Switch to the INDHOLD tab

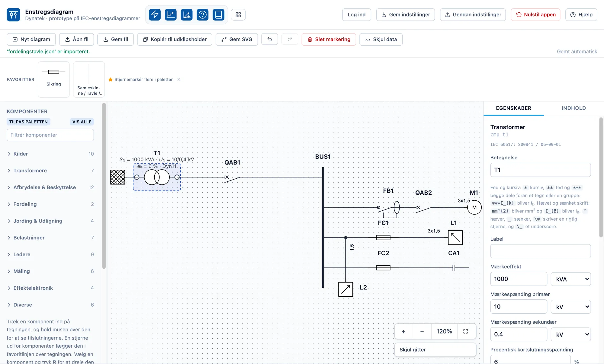click(573, 108)
